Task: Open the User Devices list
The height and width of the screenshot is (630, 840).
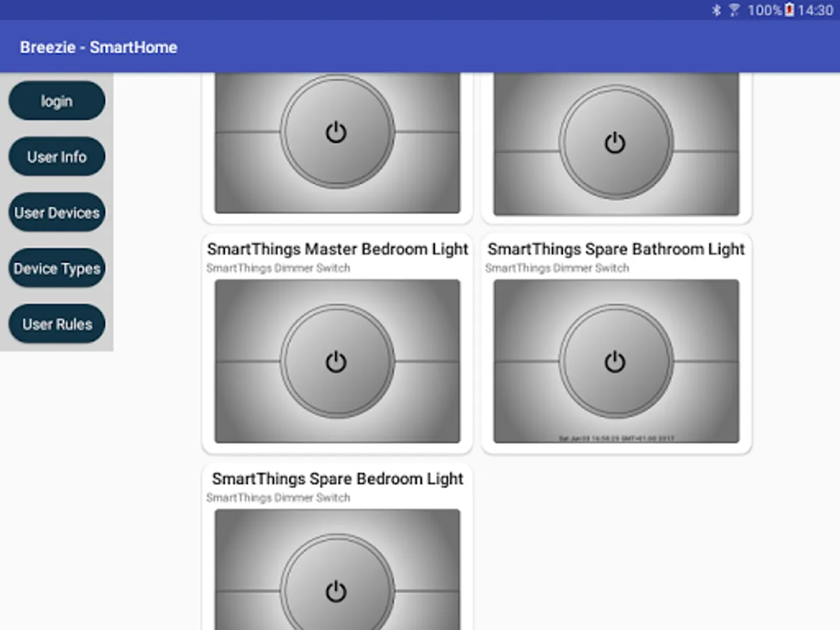Action: [57, 213]
